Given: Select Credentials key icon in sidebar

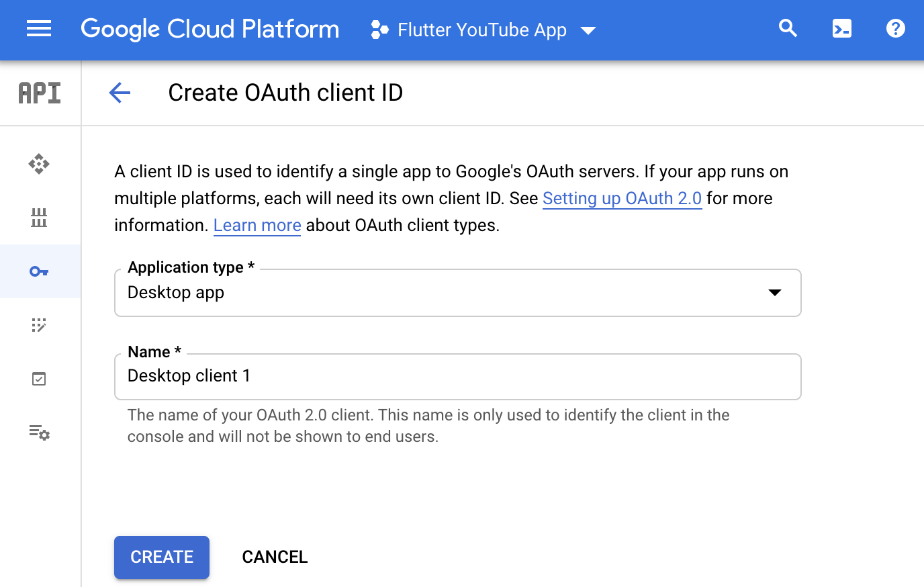Looking at the screenshot, I should 39,271.
